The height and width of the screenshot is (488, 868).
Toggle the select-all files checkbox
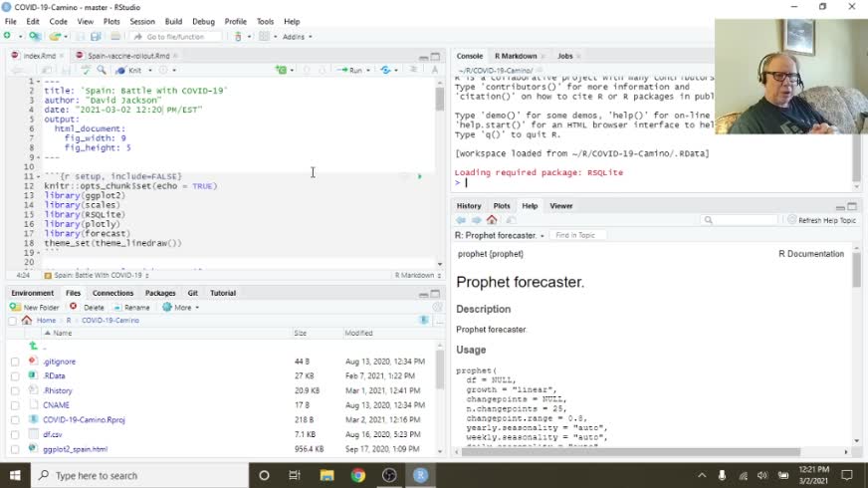point(12,321)
